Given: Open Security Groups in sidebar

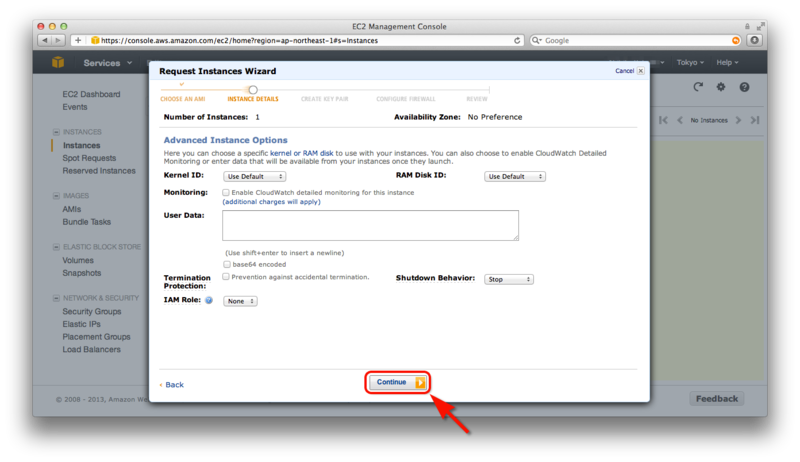Looking at the screenshot, I should coord(92,312).
